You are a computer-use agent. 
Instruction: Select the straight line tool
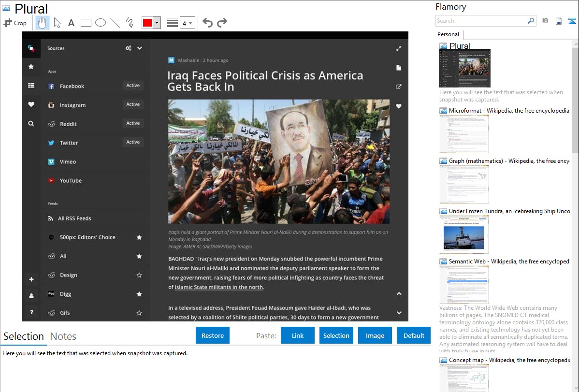click(x=115, y=23)
